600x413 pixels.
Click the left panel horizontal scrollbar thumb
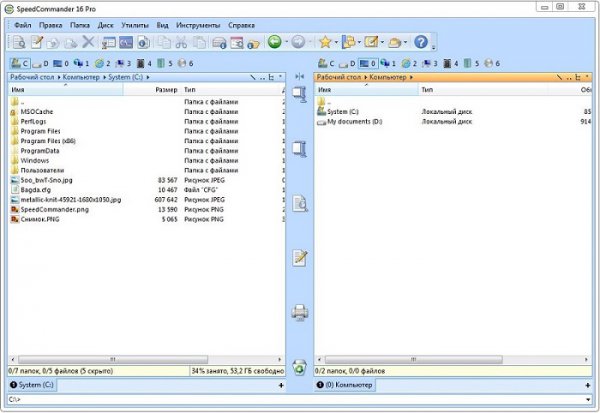tap(113, 359)
